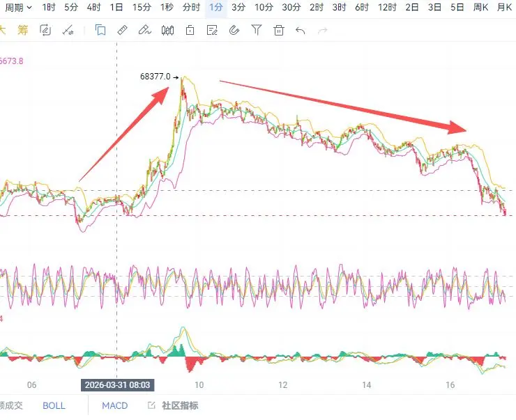Click the rotate-edit drawing icon
The height and width of the screenshot is (420, 516).
point(45,30)
